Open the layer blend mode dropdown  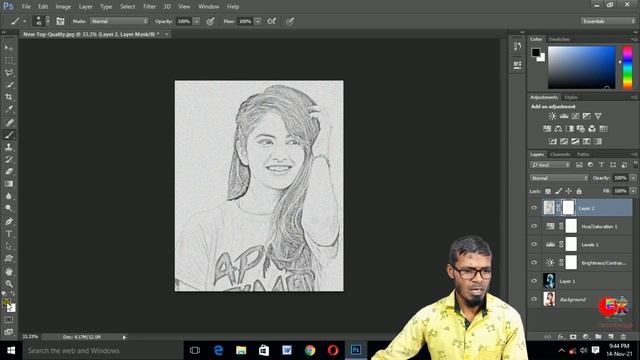[x=559, y=178]
